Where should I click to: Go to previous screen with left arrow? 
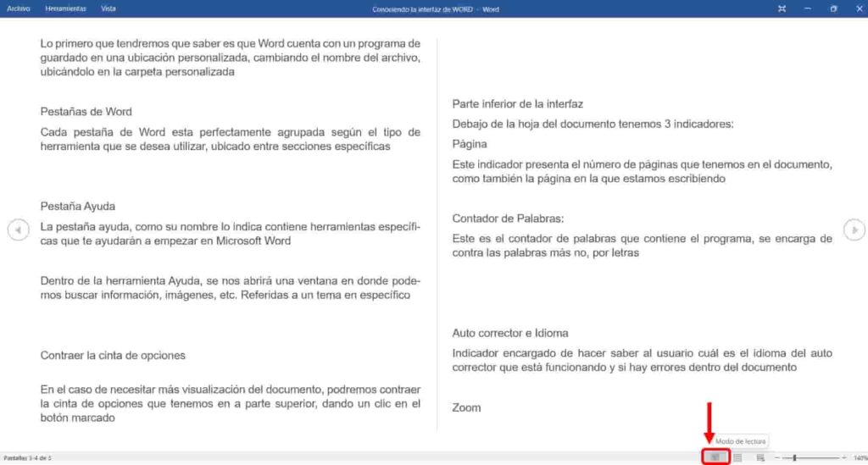(18, 230)
